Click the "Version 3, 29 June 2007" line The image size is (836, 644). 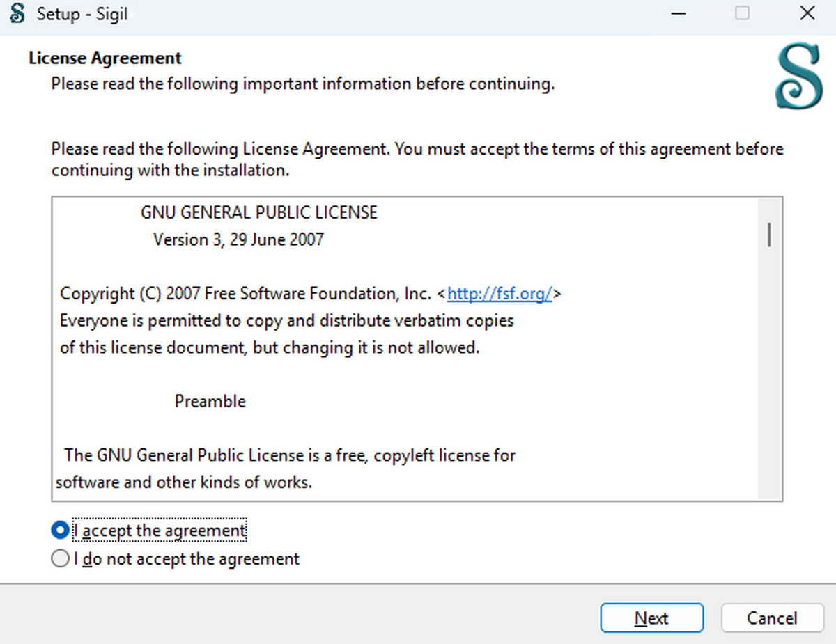click(x=238, y=239)
